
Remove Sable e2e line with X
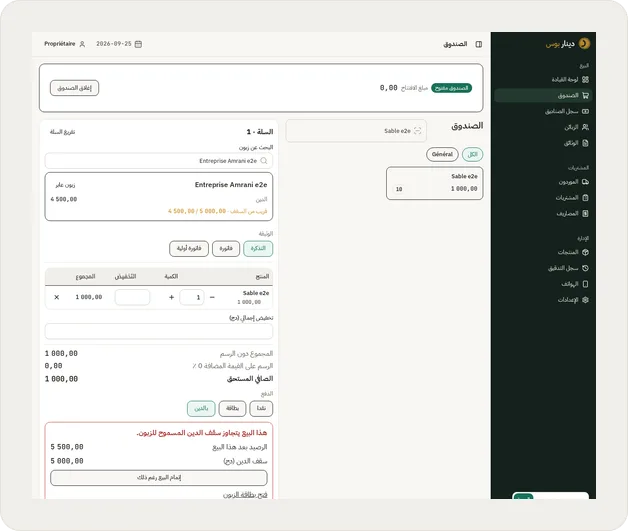click(56, 297)
